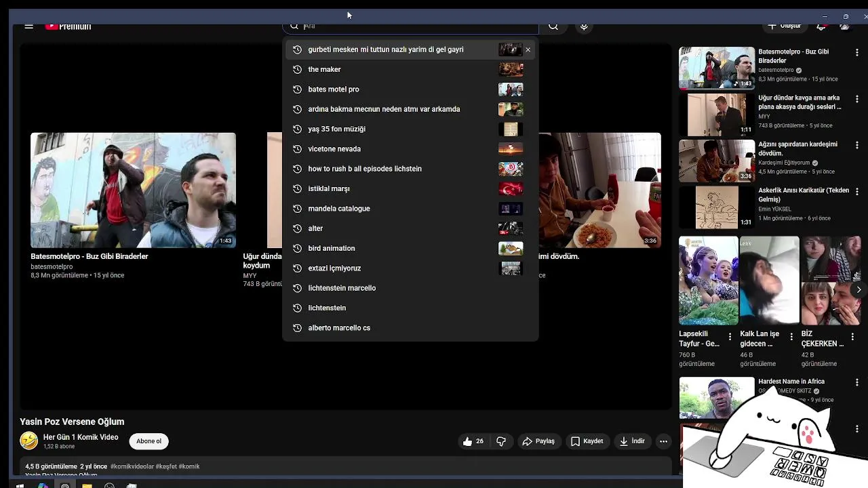868x488 pixels.
Task: Open end-screen channel link 'batesmotelpro'
Action: click(x=52, y=267)
